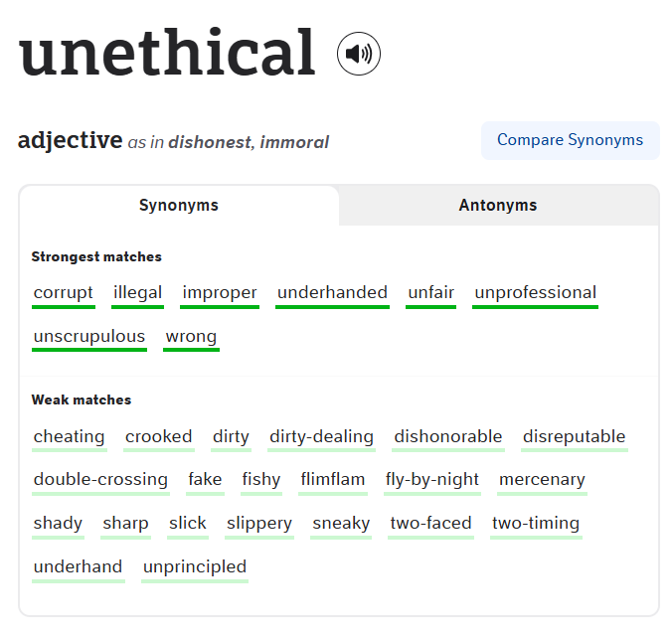
Task: Select the Synonyms tab
Action: pyautogui.click(x=179, y=206)
